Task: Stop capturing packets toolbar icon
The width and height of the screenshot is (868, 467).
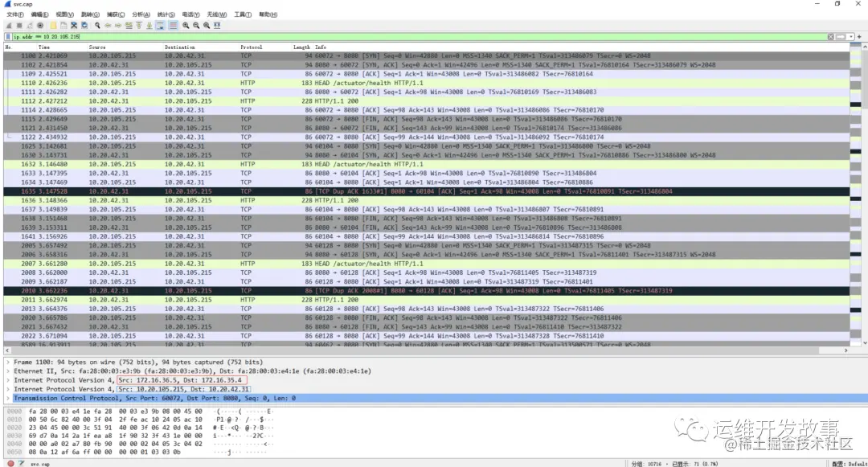Action: tap(18, 26)
